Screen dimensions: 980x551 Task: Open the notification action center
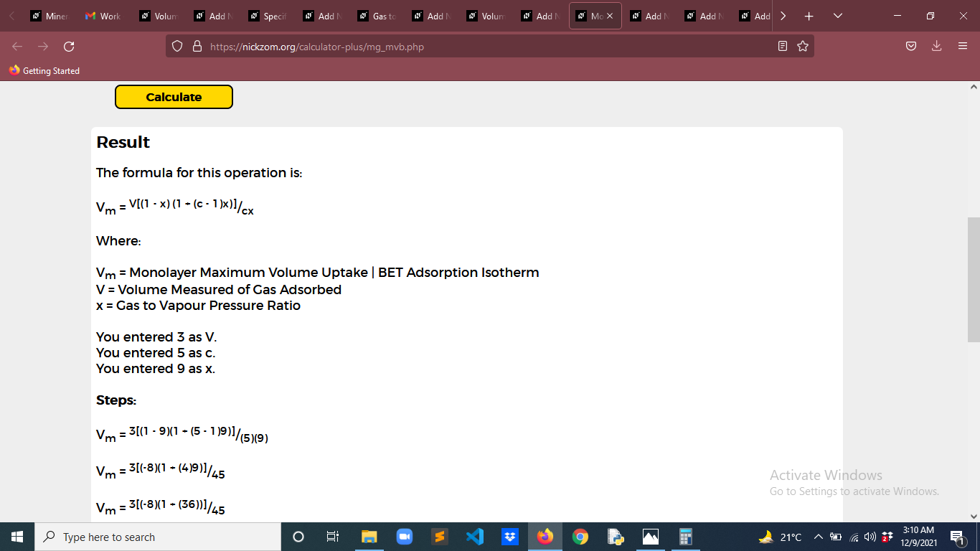click(957, 537)
